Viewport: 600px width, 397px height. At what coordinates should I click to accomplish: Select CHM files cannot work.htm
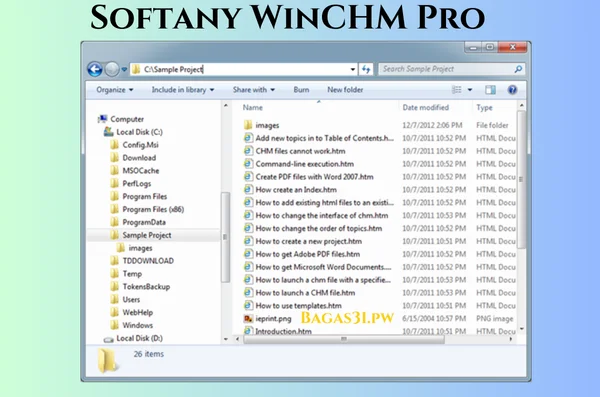tap(295, 151)
